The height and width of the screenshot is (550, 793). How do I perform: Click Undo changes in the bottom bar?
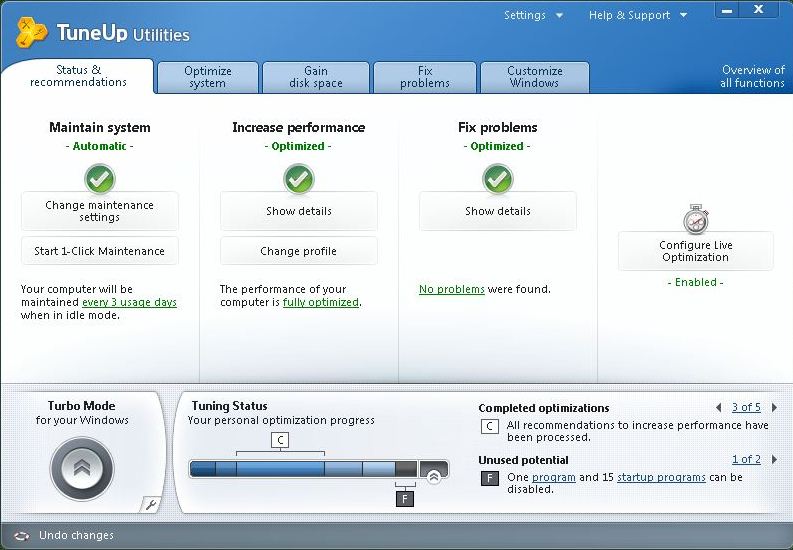(76, 535)
